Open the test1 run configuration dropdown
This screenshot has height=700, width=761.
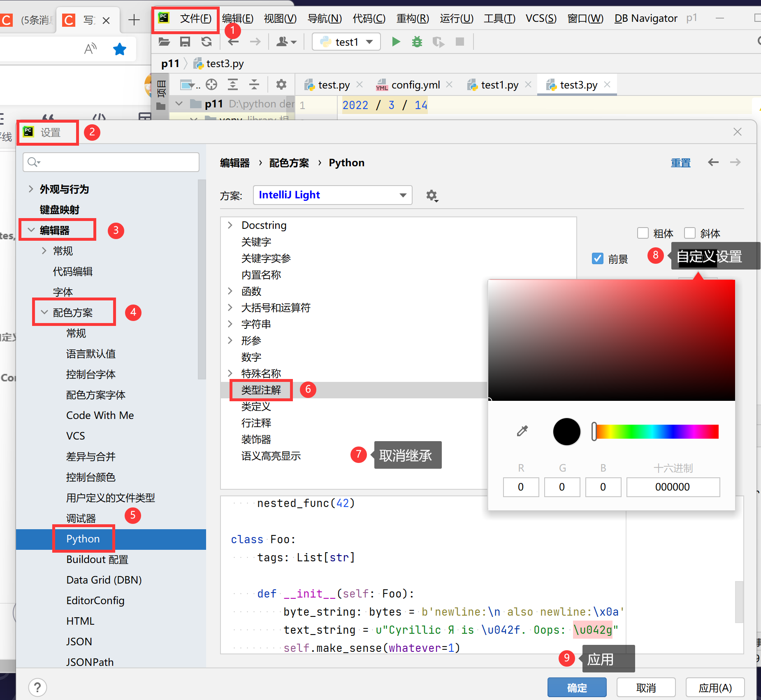click(x=346, y=42)
